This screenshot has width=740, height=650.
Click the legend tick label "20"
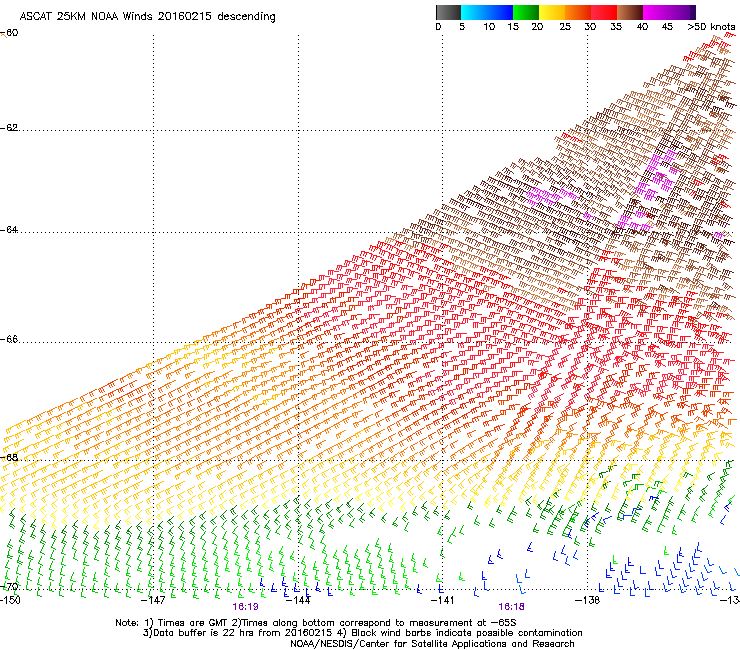(x=537, y=27)
